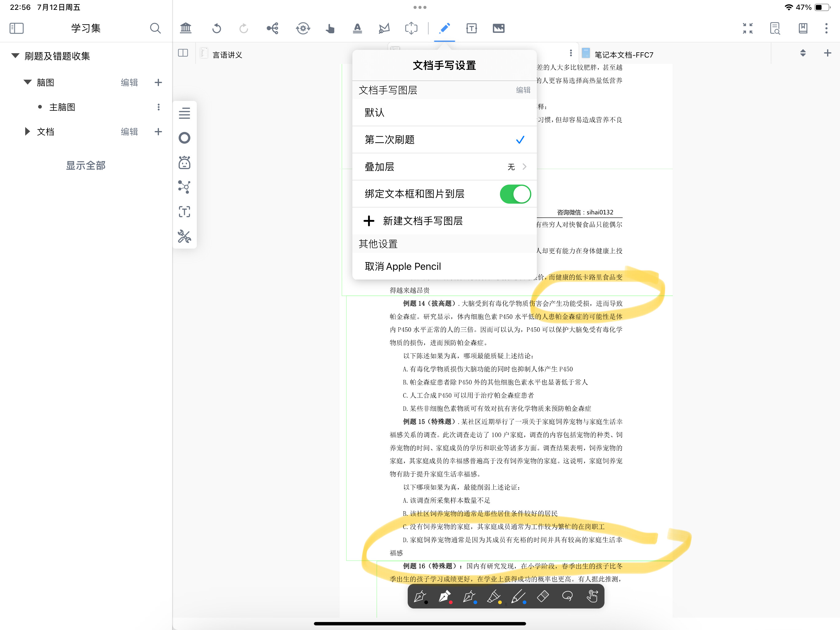
Task: Select the hand touch tool
Action: (330, 29)
